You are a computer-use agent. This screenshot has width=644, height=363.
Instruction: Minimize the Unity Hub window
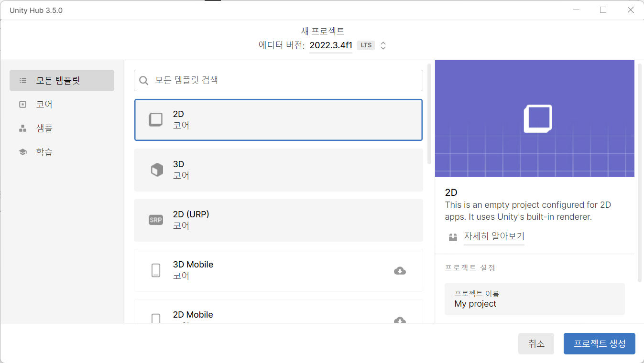tap(576, 10)
